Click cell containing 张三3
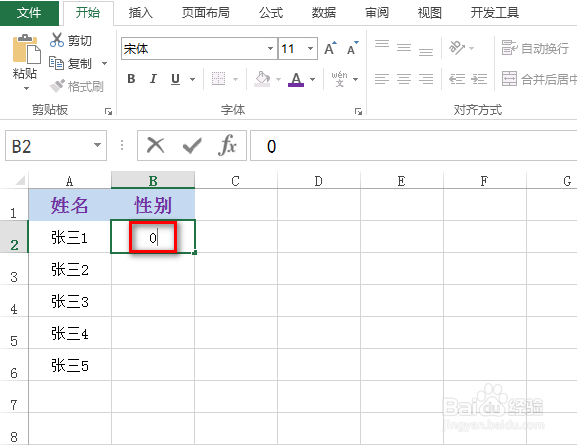Screen dimensions: 577x445 tap(70, 301)
